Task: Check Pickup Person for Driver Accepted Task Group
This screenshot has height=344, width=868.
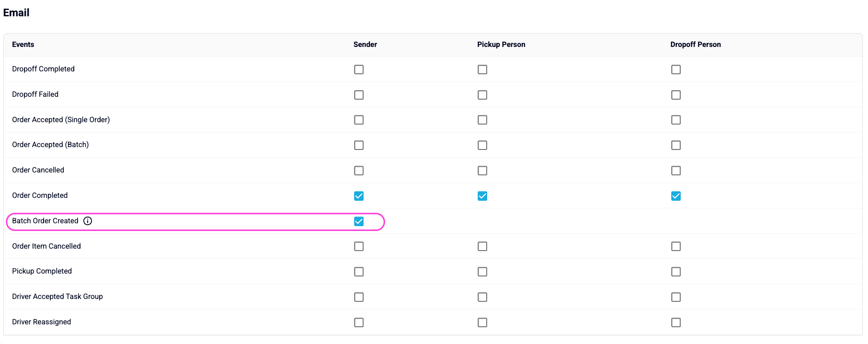Action: pos(482,297)
